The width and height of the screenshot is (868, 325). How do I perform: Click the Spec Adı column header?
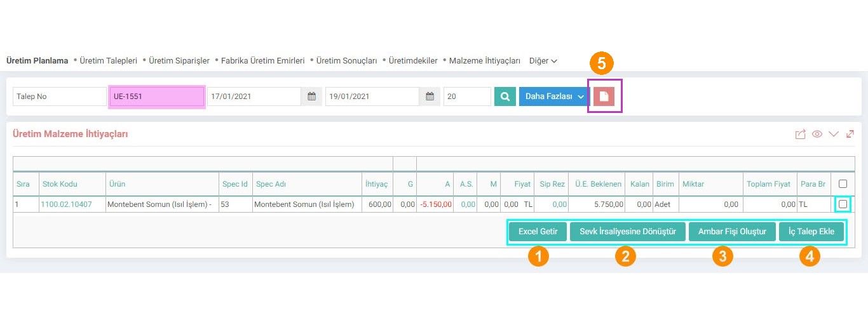(271, 184)
